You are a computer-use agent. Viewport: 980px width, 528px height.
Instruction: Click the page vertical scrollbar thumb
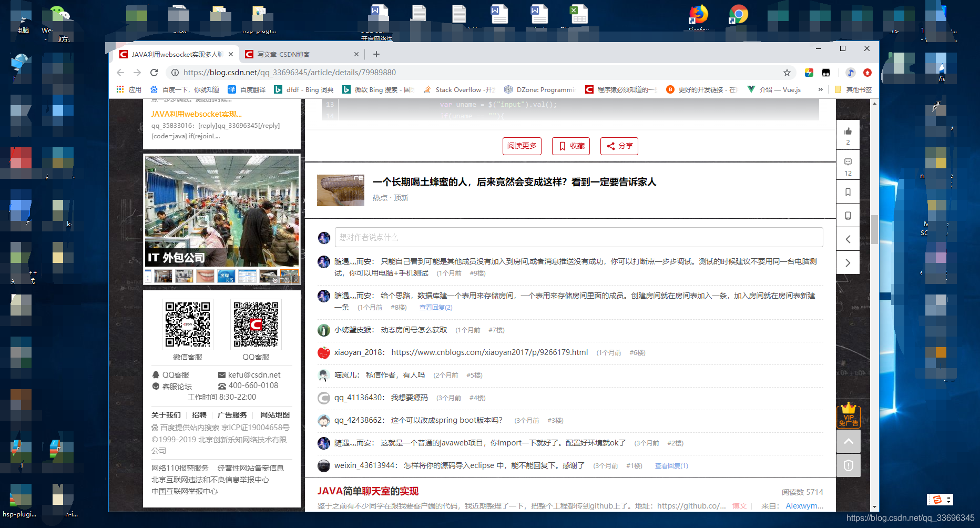point(874,229)
